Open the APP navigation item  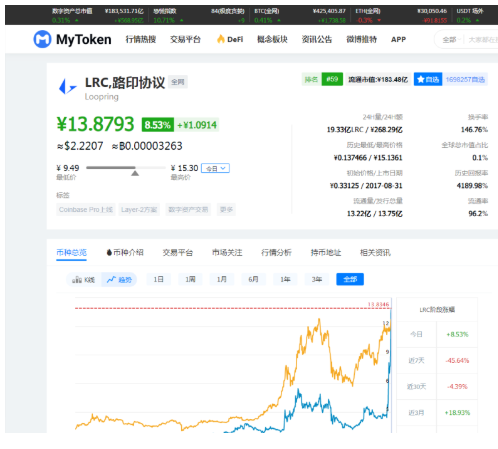(398, 39)
